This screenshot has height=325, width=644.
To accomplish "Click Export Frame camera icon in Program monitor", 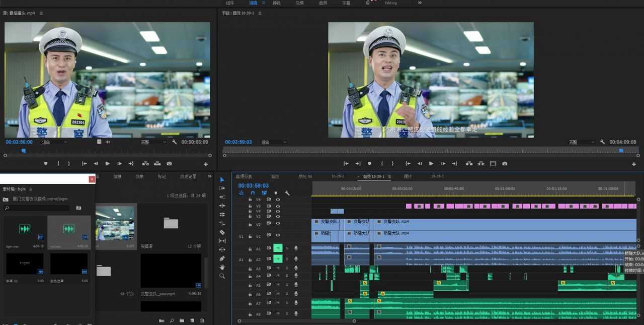I will (x=505, y=164).
